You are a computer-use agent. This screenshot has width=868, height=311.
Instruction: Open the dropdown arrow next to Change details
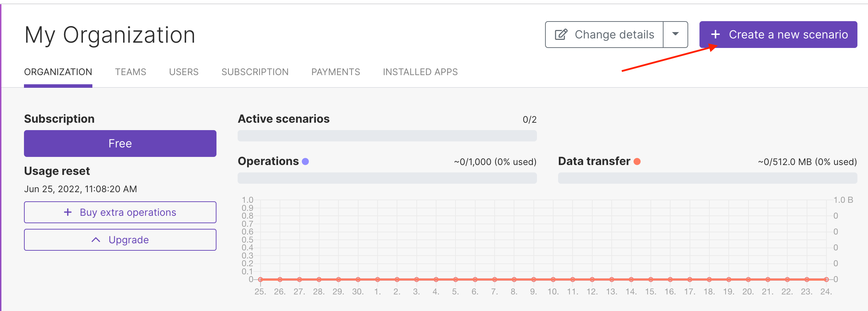675,35
